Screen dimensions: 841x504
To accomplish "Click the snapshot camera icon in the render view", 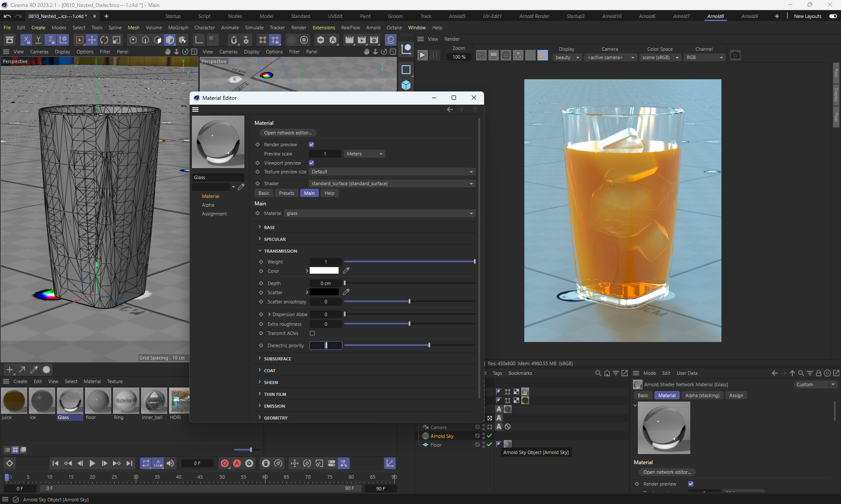I will [735, 56].
